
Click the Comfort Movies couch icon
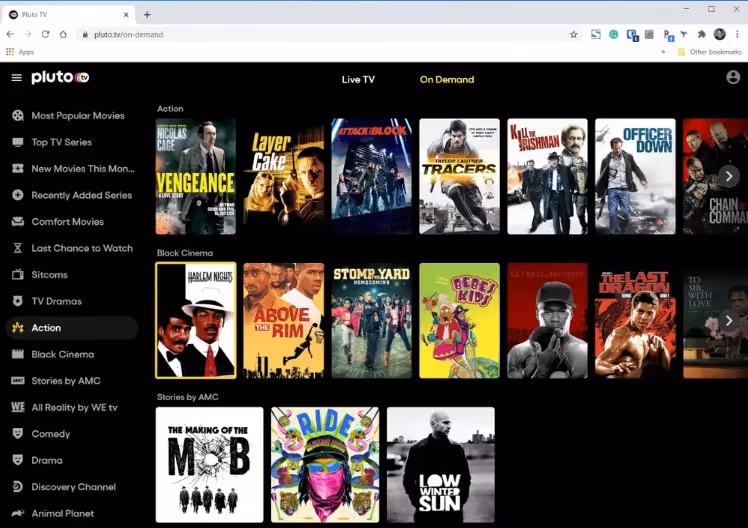click(x=18, y=222)
